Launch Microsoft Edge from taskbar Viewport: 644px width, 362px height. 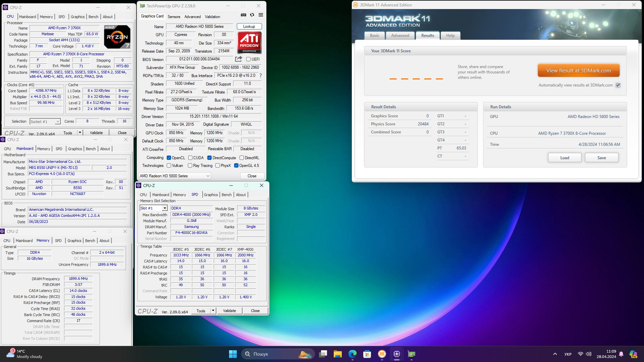pyautogui.click(x=353, y=354)
